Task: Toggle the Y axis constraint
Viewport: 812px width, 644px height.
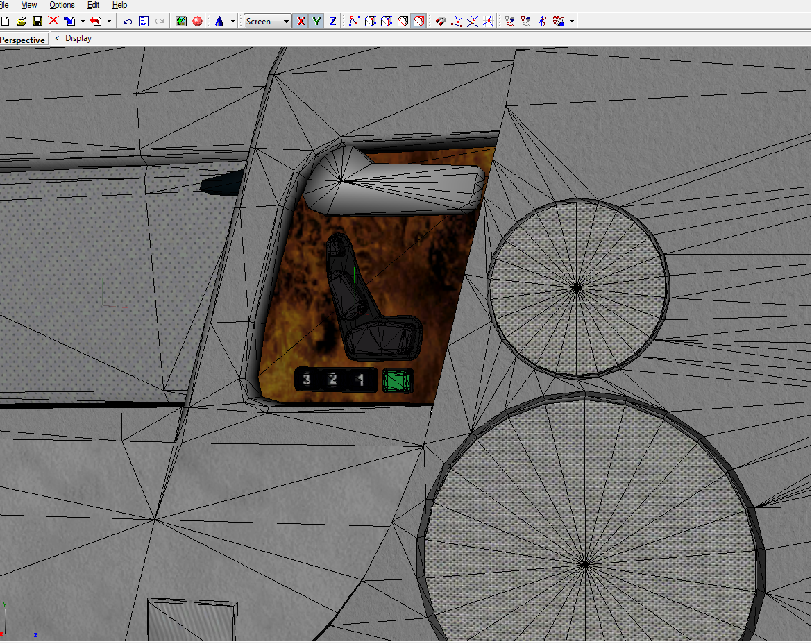Action: click(316, 22)
